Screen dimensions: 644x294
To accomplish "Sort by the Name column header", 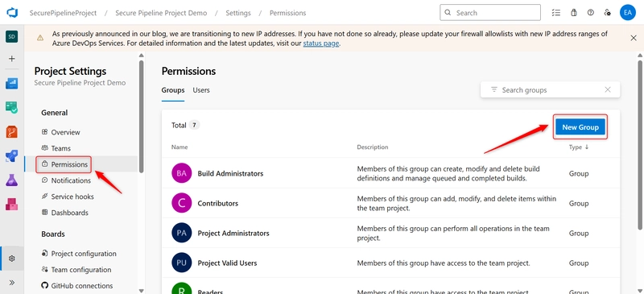I will point(180,147).
